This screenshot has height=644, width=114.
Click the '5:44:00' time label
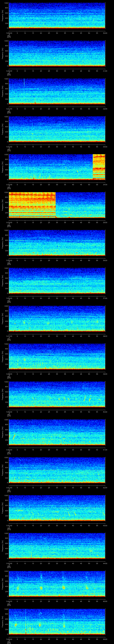coord(9,601)
